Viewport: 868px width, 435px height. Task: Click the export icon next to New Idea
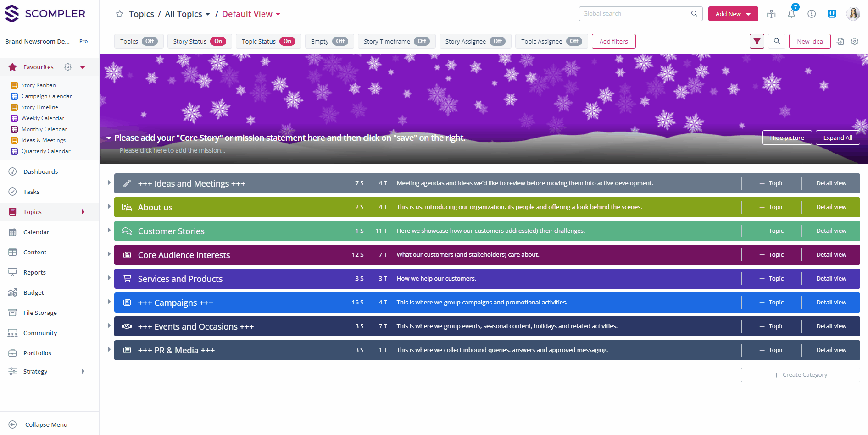pyautogui.click(x=840, y=41)
